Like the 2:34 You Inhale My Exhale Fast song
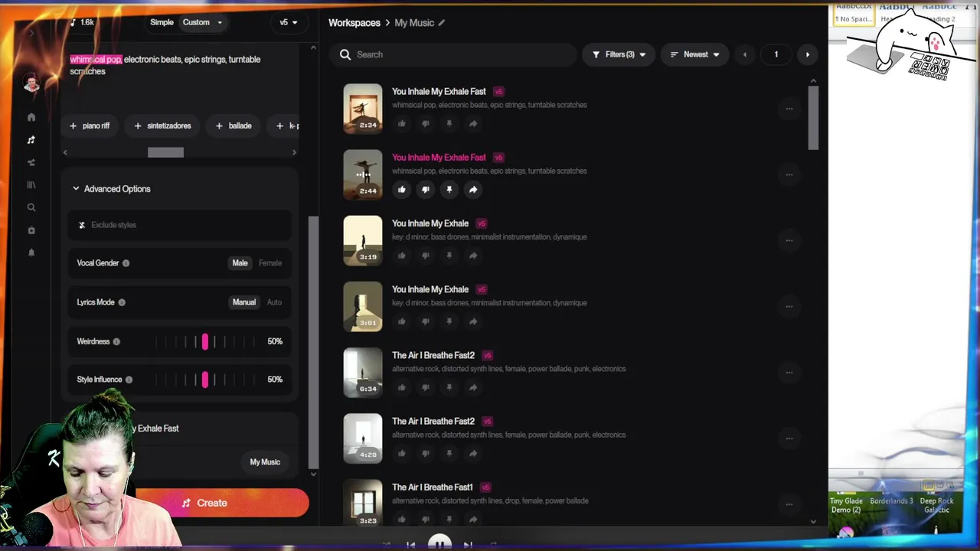This screenshot has height=551, width=980. [x=401, y=124]
